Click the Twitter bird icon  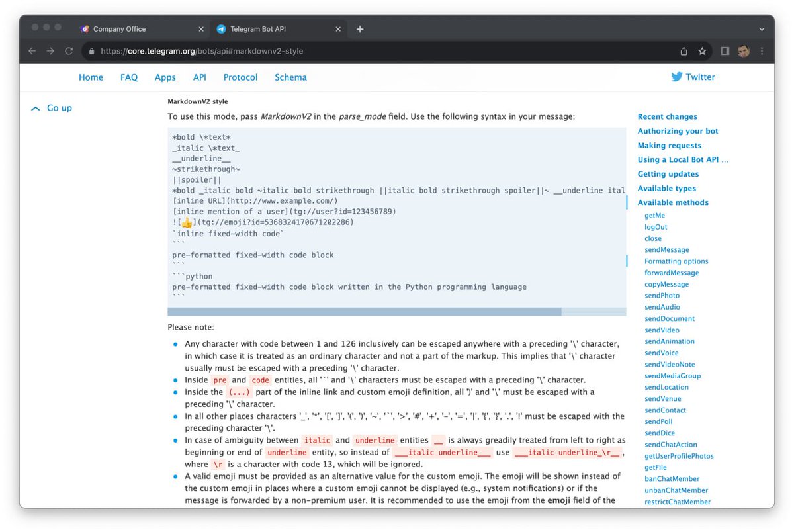pyautogui.click(x=677, y=77)
